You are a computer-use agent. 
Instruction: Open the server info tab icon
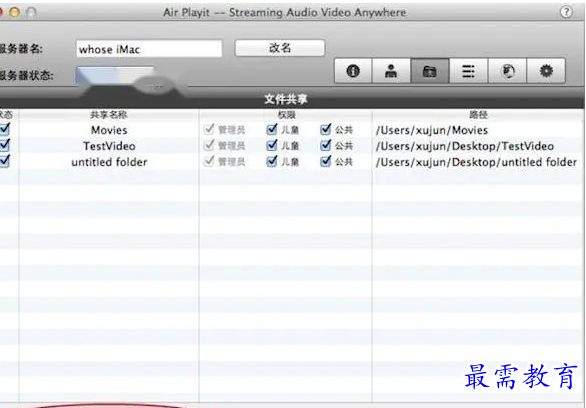[353, 71]
